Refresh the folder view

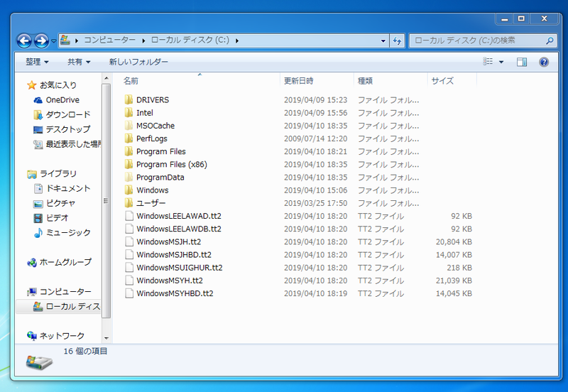[x=397, y=40]
